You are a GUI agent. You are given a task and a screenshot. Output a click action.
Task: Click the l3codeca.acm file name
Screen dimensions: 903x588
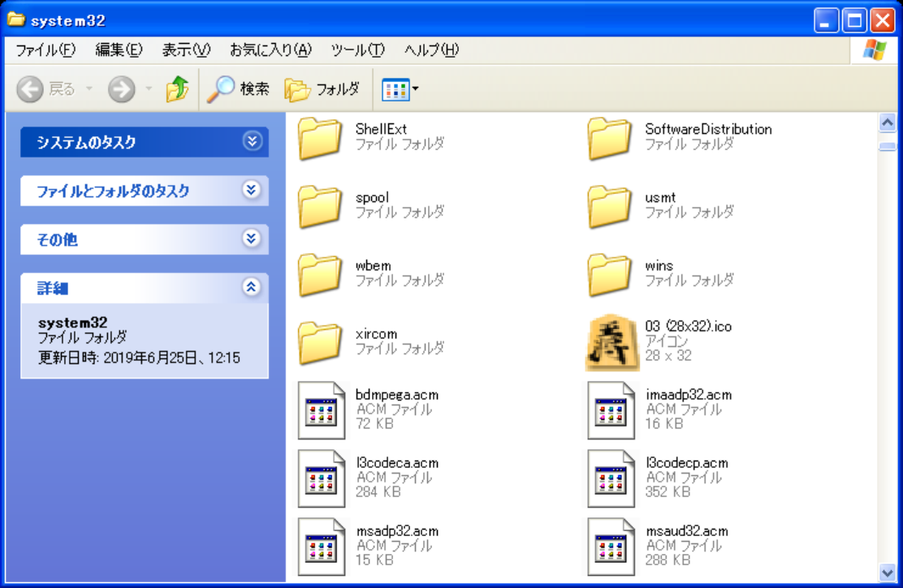[397, 462]
